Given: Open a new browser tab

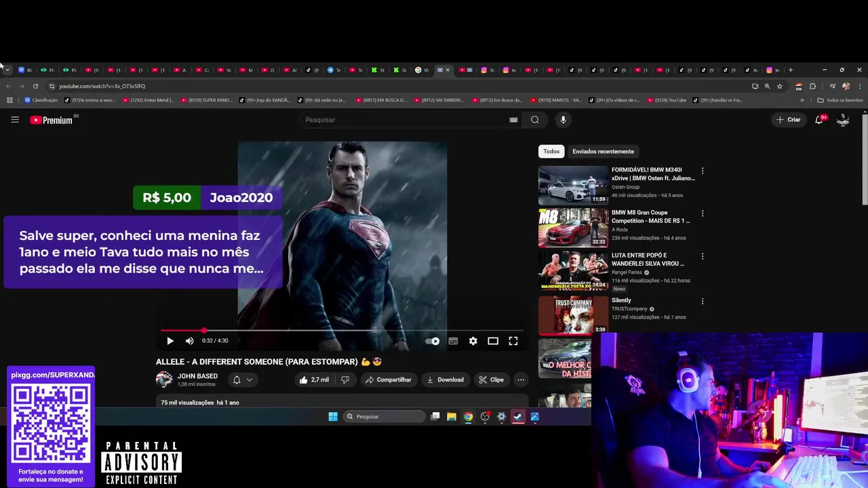Looking at the screenshot, I should point(790,70).
